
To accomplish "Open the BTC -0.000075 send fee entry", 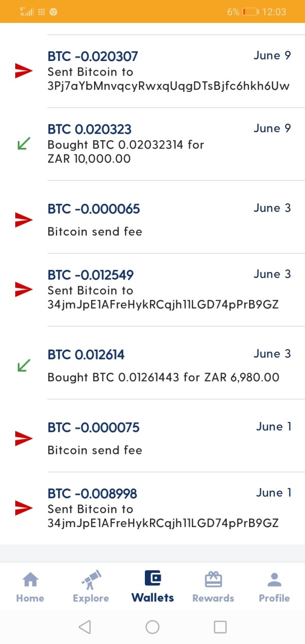I will pyautogui.click(x=168, y=438).
